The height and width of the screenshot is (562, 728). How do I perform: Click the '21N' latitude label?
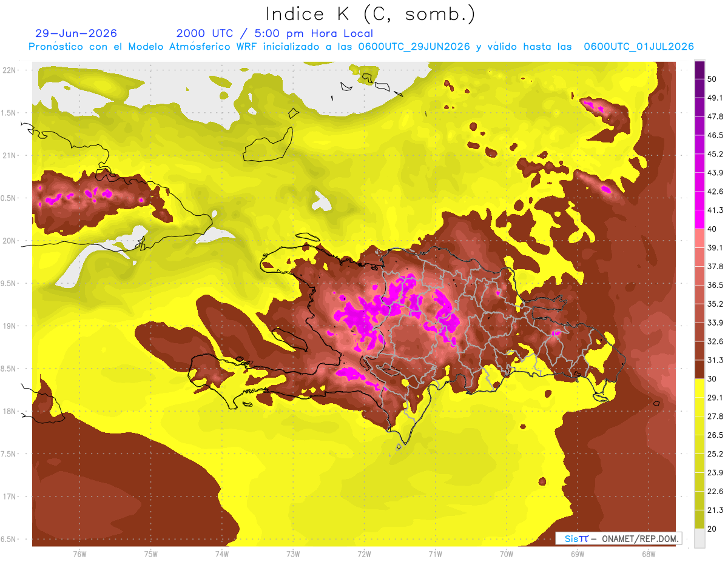click(x=10, y=156)
